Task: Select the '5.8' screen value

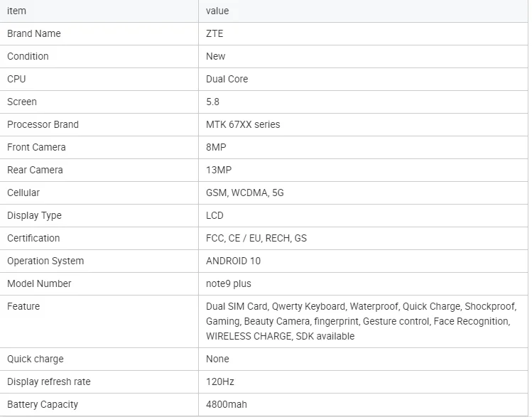Action: (213, 102)
